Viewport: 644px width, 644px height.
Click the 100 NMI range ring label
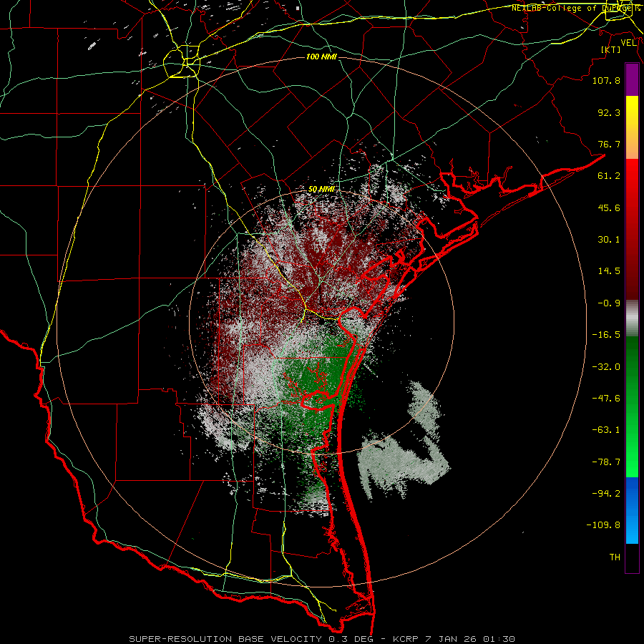[321, 57]
